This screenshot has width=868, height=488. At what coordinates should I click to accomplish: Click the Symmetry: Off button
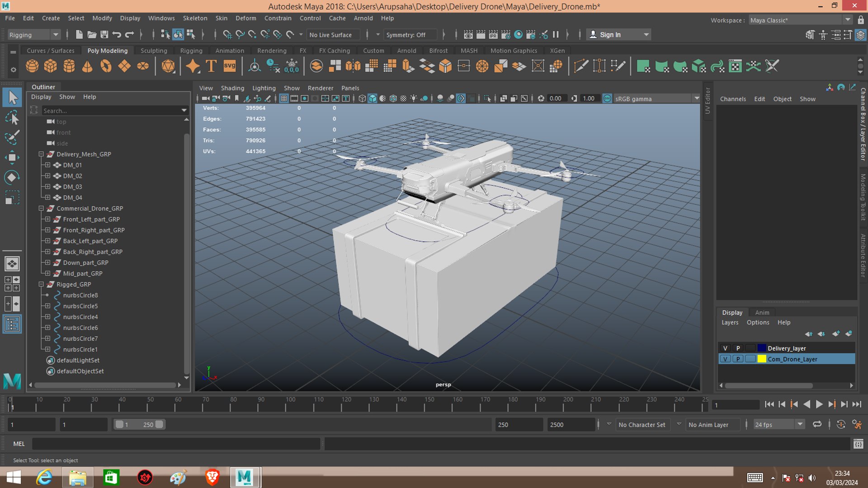(x=410, y=35)
